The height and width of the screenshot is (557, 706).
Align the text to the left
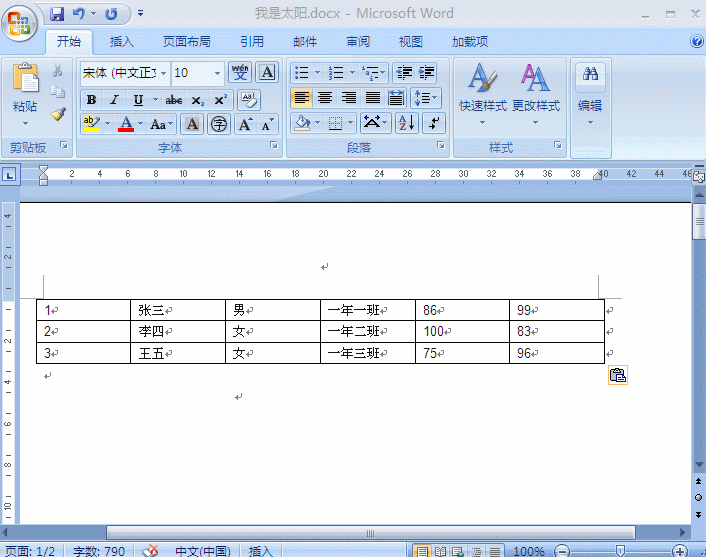click(301, 98)
